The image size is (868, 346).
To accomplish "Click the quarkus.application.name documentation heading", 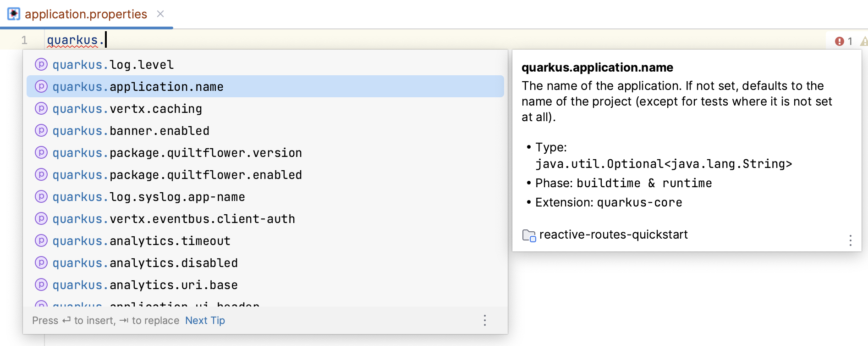I will 597,67.
